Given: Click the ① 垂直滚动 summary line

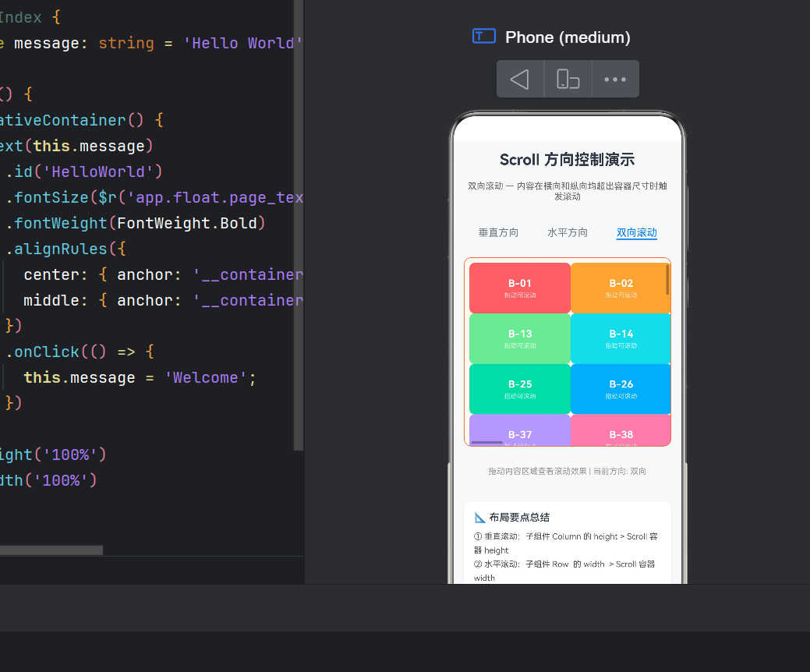Looking at the screenshot, I should click(566, 543).
